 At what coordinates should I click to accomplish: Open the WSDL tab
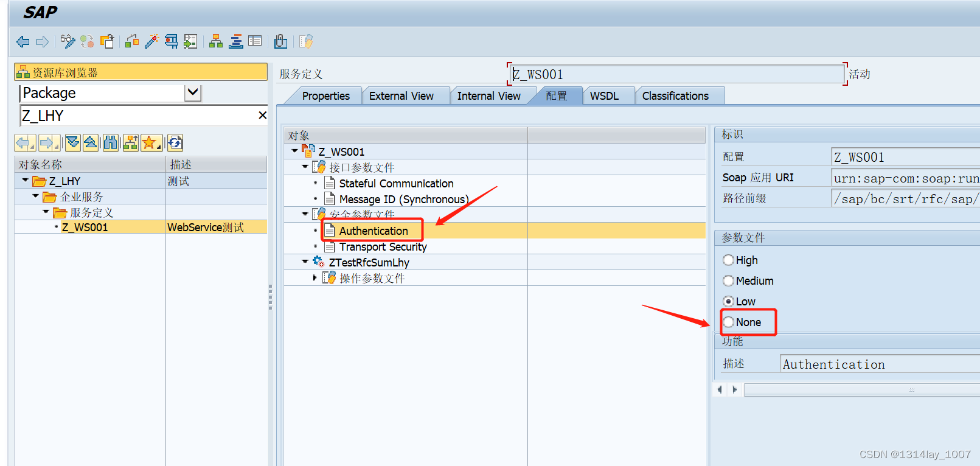(x=604, y=96)
